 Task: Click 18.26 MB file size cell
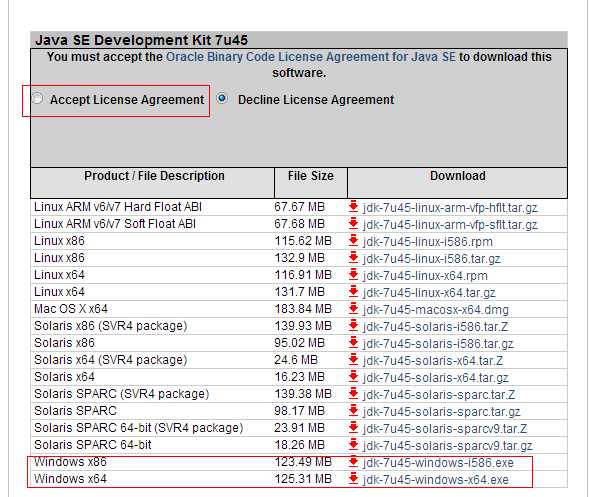click(299, 445)
